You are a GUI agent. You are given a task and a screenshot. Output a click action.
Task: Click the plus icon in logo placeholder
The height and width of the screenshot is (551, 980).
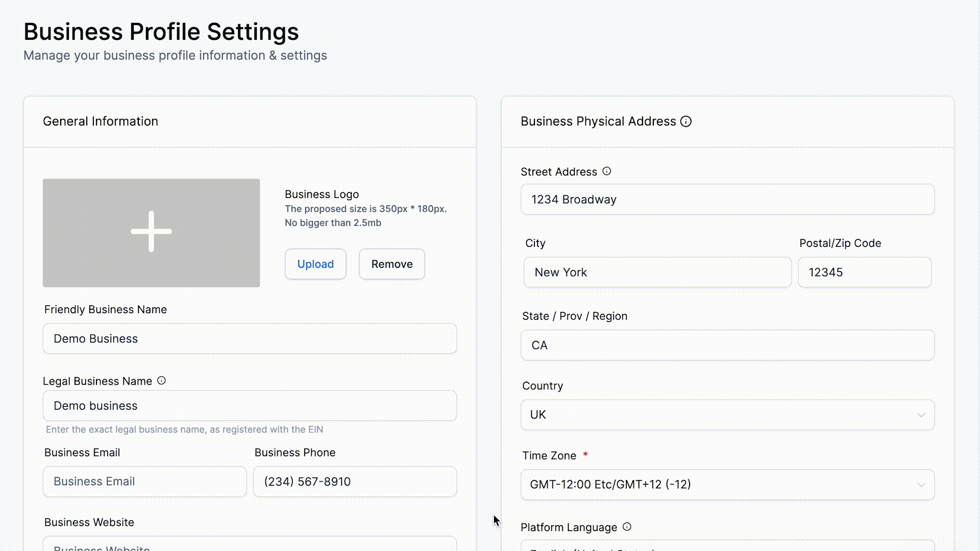151,232
